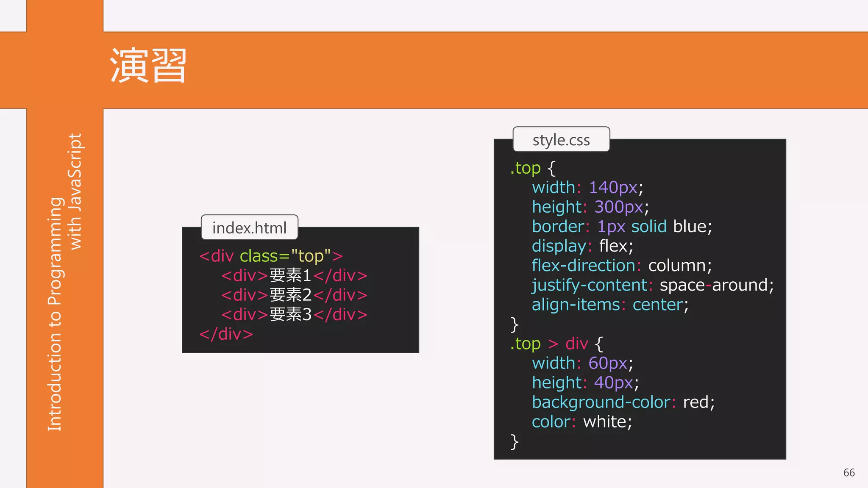Click the line containing 要素3
This screenshot has width=868, height=488.
pos(294,314)
